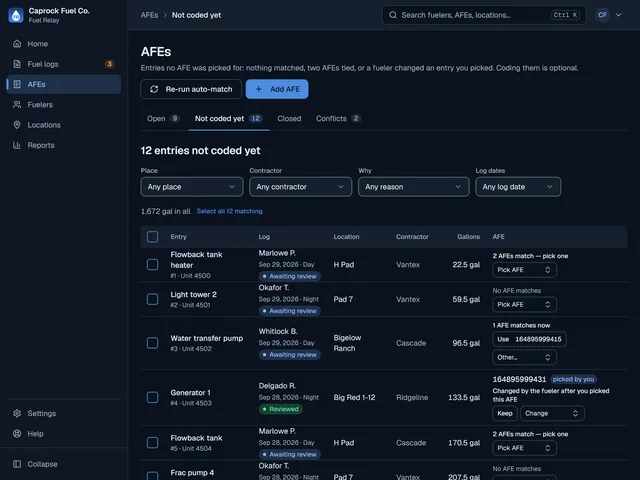The image size is (640, 480).
Task: Click Awaiting review badge in Water transfer pump row
Action: [289, 355]
